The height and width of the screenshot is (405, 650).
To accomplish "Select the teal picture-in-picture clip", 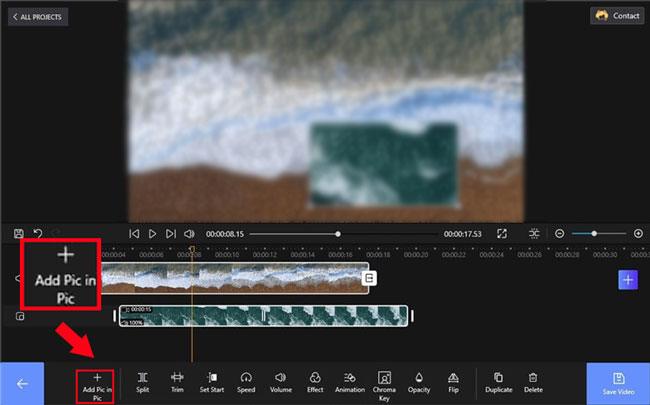I will 263,316.
